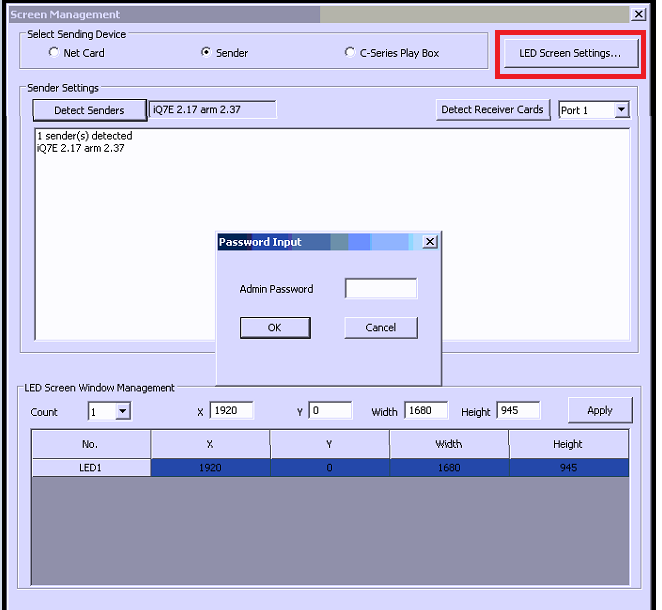Click the Width input field
The width and height of the screenshot is (662, 610).
pos(427,410)
